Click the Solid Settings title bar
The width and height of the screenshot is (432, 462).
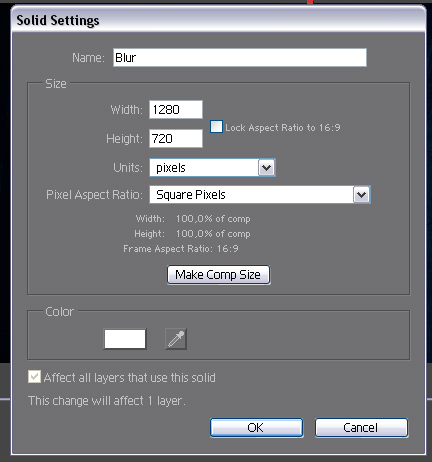(x=218, y=20)
